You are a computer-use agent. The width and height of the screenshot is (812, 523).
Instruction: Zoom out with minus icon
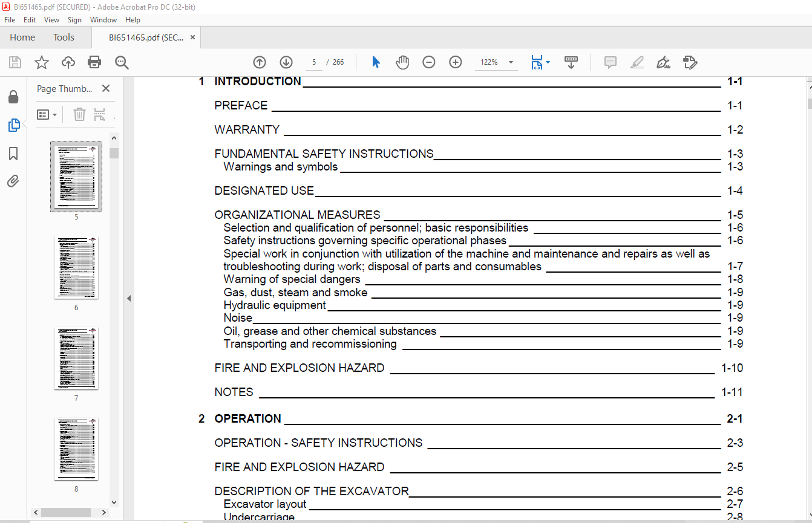pos(429,62)
